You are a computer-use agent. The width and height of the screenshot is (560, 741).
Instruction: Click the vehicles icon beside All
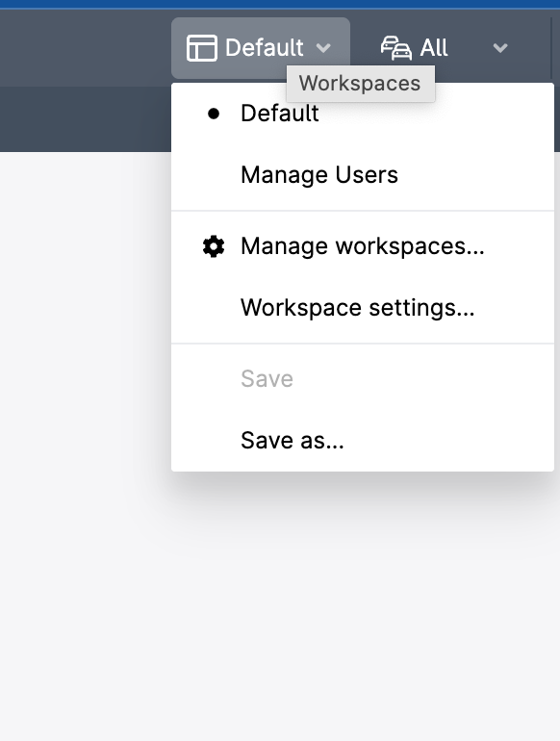[x=396, y=48]
